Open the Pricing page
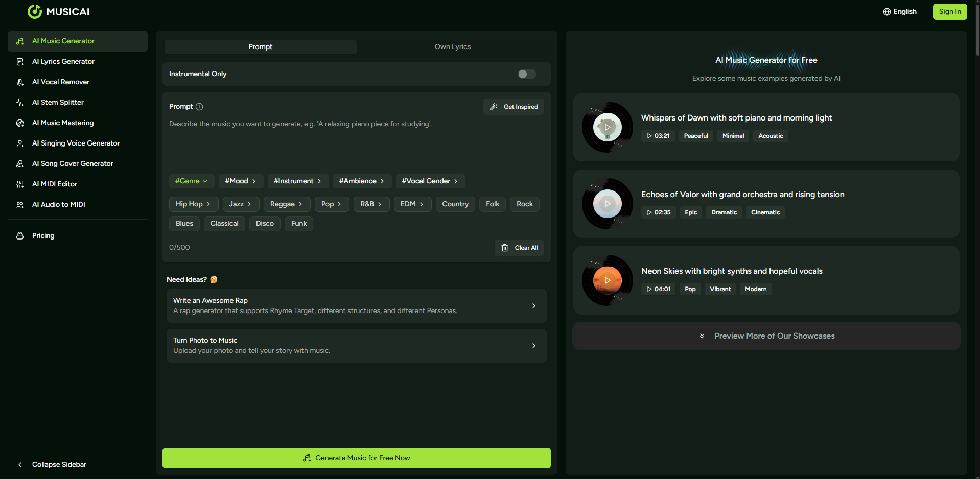This screenshot has height=479, width=980. click(x=43, y=235)
